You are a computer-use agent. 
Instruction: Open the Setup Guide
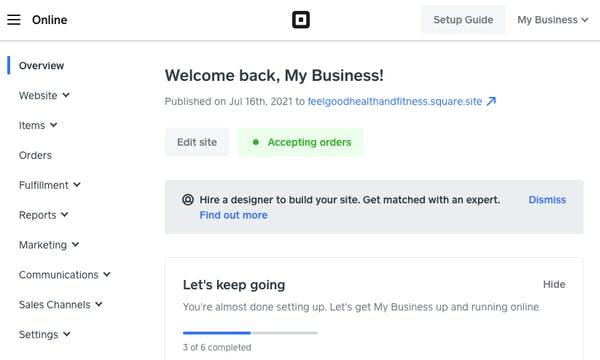[x=463, y=20]
